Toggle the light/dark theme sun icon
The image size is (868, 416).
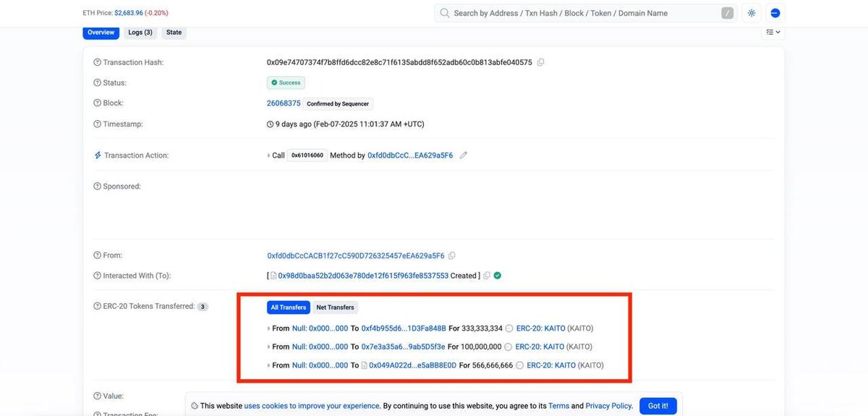point(752,13)
